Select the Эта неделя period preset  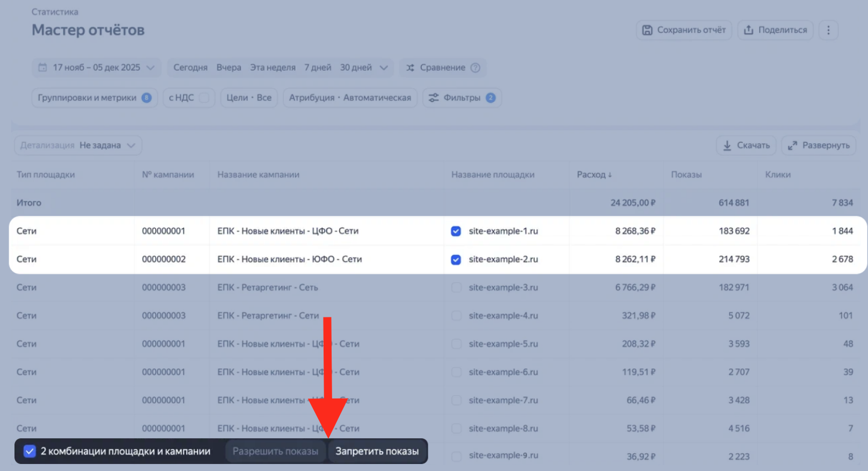tap(272, 68)
